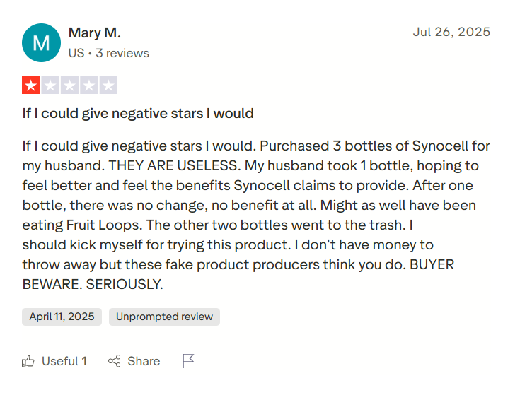Viewport: 532px width, 395px height.
Task: Click the Unprompted review badge
Action: click(164, 317)
